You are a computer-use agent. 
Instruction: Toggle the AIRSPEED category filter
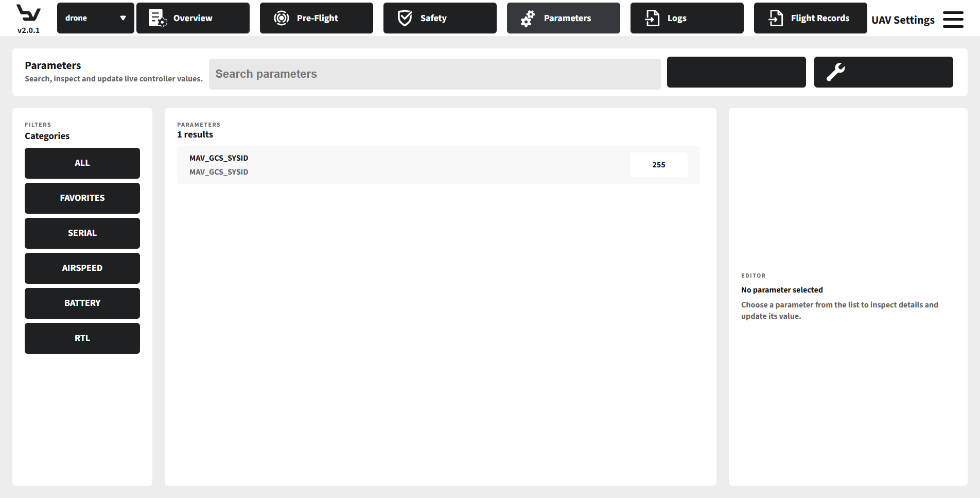[x=82, y=268]
